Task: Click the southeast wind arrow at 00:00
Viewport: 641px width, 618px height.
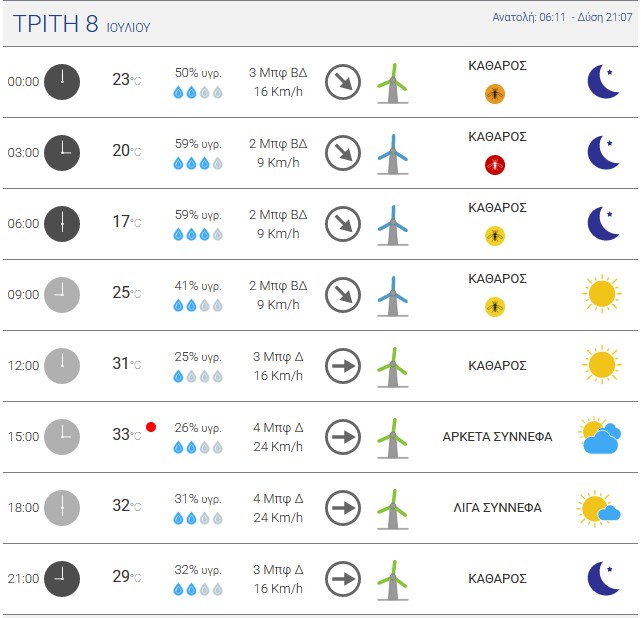Action: (x=343, y=82)
